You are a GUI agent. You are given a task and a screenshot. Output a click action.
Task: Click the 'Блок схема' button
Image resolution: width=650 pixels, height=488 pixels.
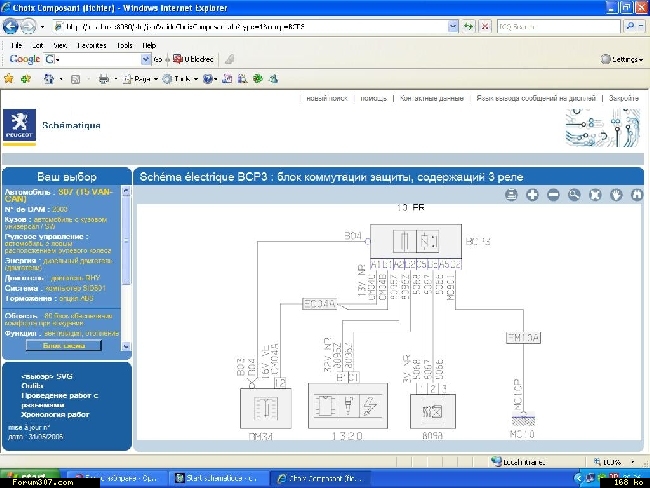64,345
